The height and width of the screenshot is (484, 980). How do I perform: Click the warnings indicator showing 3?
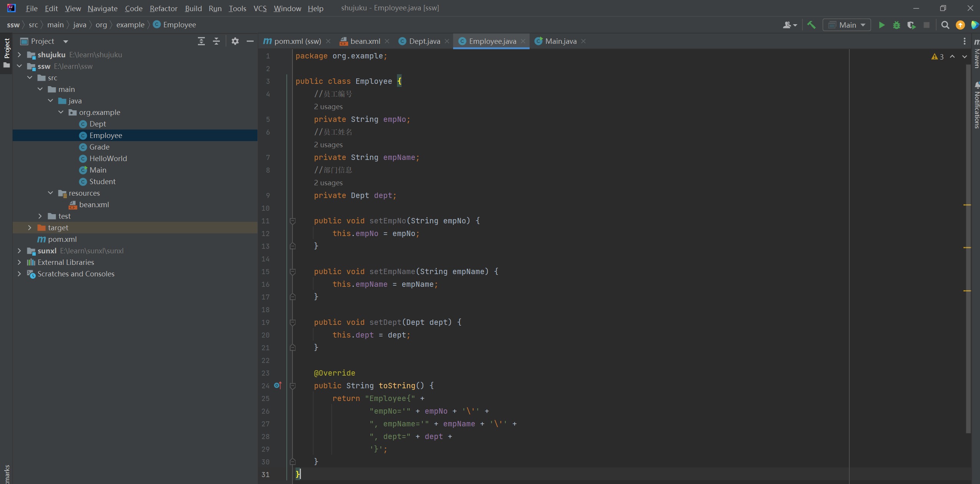click(938, 57)
